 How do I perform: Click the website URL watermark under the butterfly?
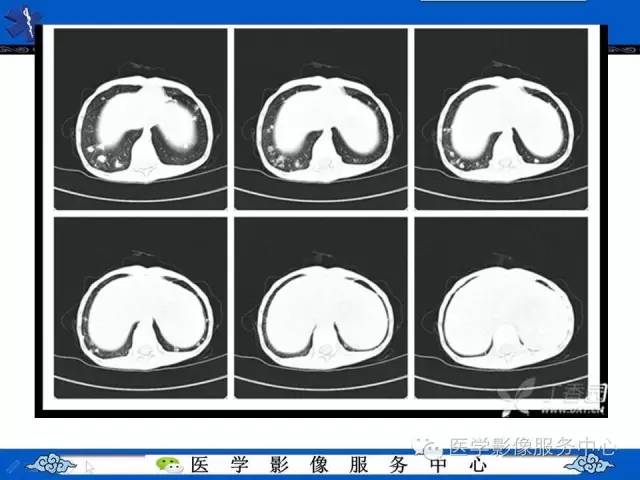click(x=572, y=411)
